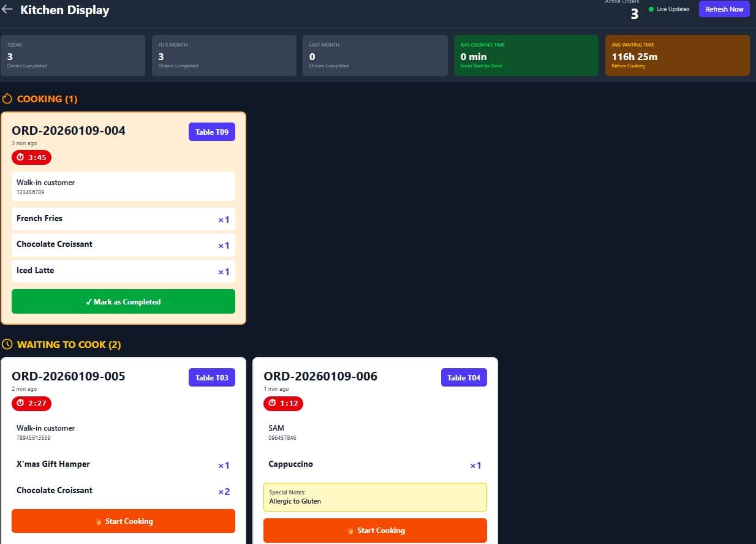Select the French Fries item row

(x=123, y=219)
